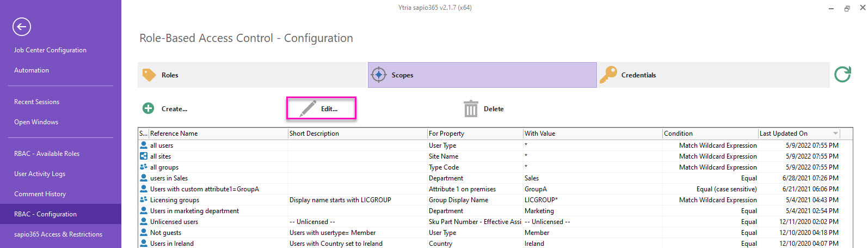
Task: Click the pencil Edit icon
Action: (x=308, y=108)
